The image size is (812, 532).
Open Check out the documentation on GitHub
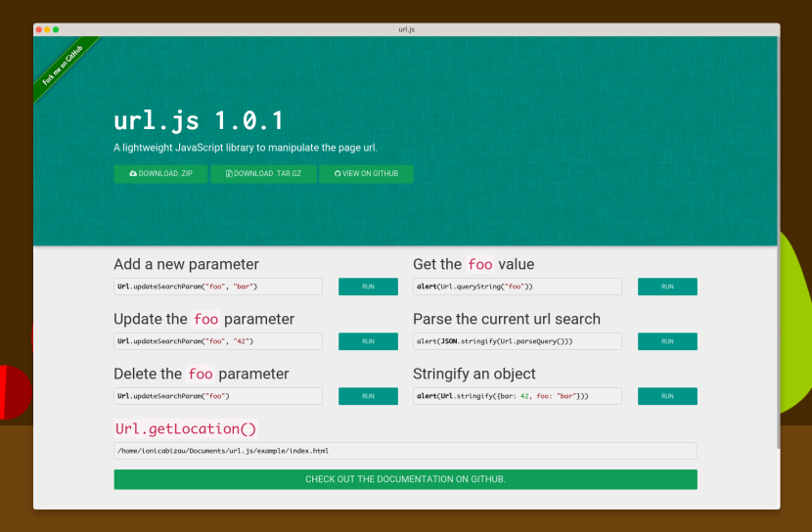[x=405, y=479]
